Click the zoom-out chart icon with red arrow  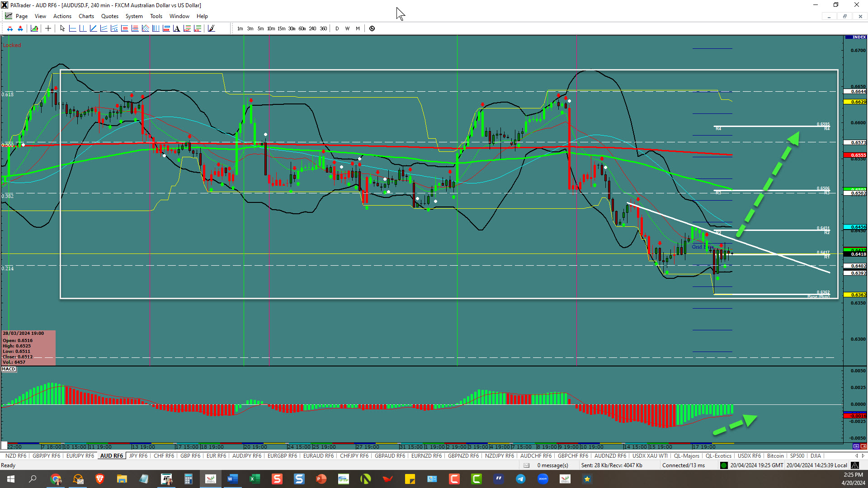tap(10, 28)
